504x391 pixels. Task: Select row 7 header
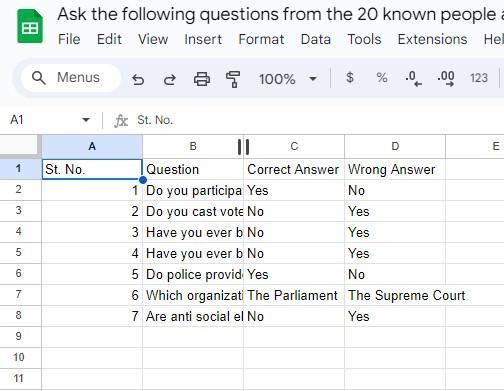[20, 295]
